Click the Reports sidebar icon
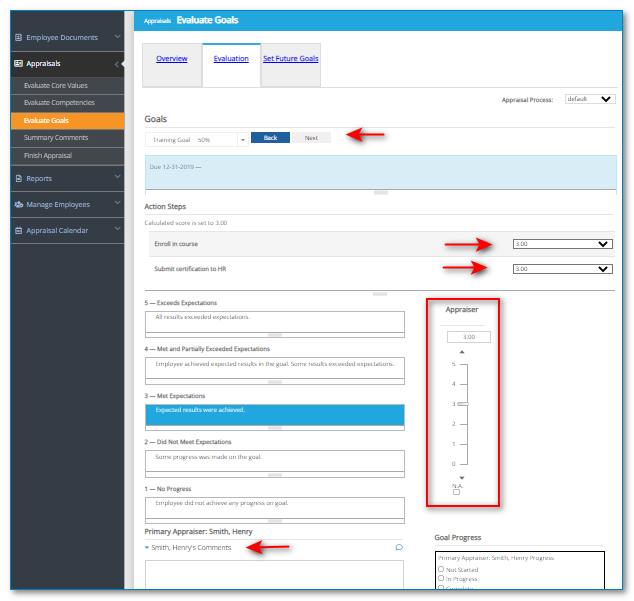Image resolution: width=634 pixels, height=601 pixels. click(x=18, y=179)
